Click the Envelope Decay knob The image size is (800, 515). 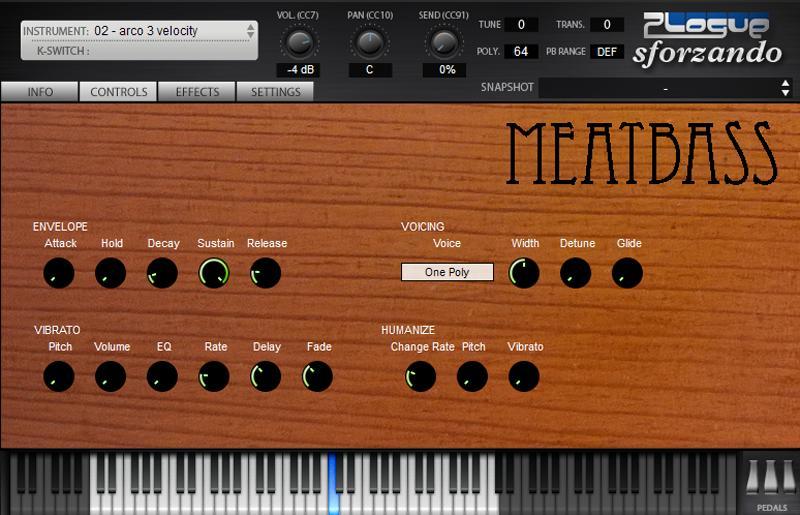[x=162, y=273]
